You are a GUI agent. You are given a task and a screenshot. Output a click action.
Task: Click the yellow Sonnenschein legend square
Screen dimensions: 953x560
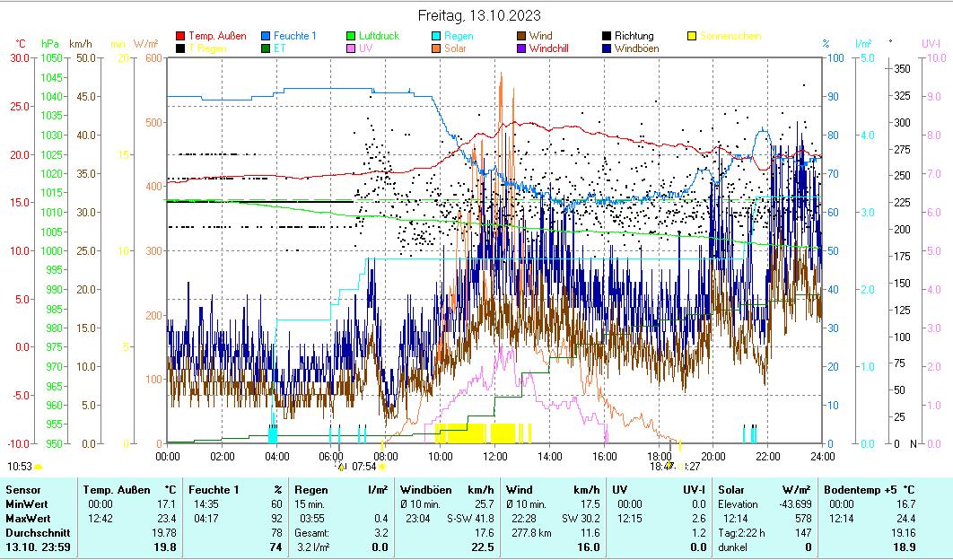pos(692,37)
